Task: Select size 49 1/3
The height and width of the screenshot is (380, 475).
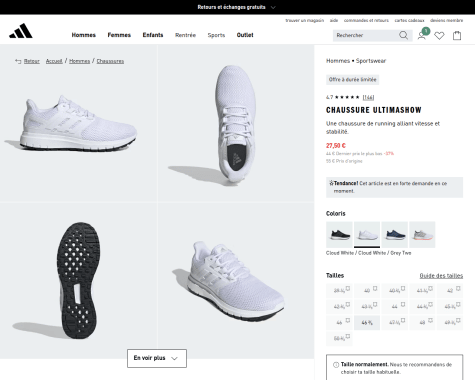Action: tap(450, 323)
